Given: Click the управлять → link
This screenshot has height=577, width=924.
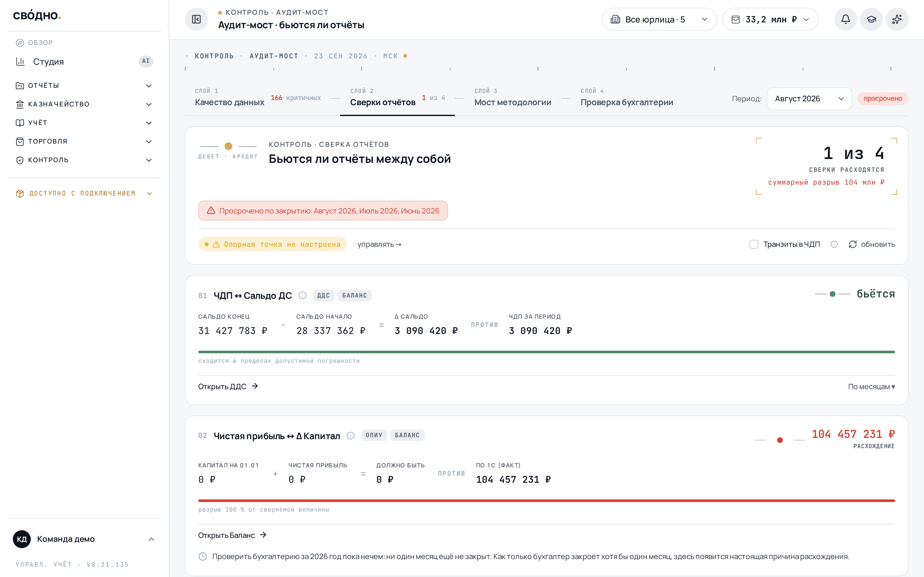Looking at the screenshot, I should tap(379, 244).
